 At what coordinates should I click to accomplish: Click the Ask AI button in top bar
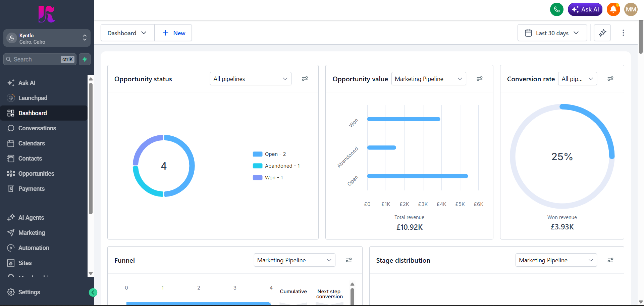pyautogui.click(x=585, y=9)
